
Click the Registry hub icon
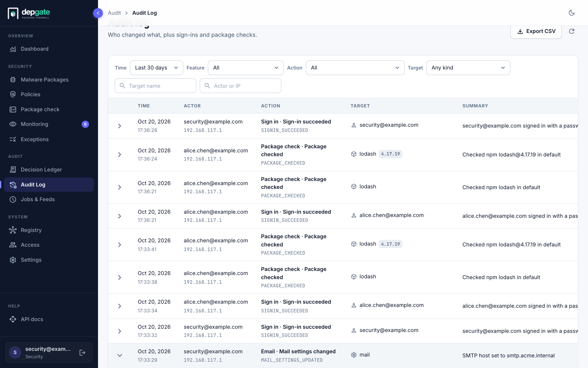13,230
